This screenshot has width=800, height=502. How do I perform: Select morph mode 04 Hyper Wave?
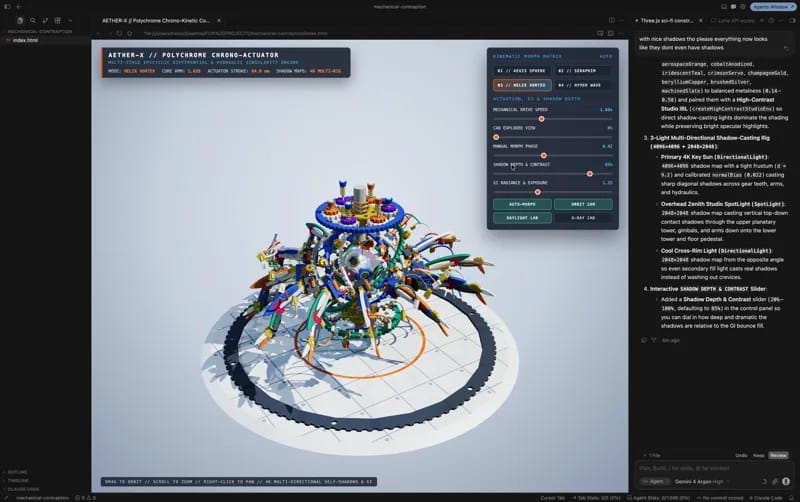tap(584, 85)
